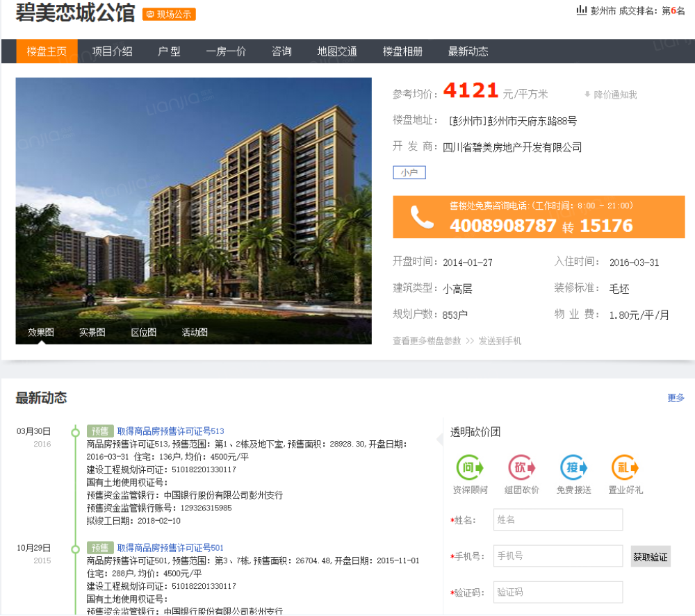Click the timeline dot for 03月30日
The image size is (695, 616).
(75, 432)
